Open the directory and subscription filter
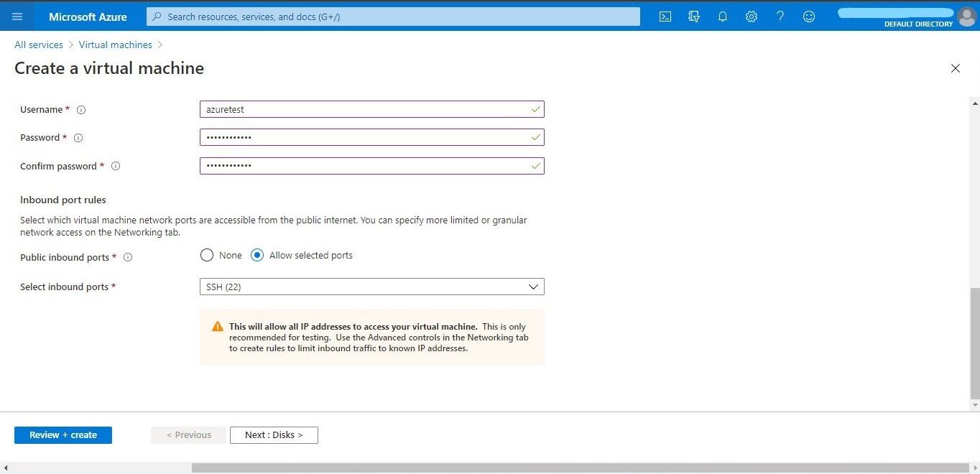This screenshot has height=474, width=980. click(694, 16)
